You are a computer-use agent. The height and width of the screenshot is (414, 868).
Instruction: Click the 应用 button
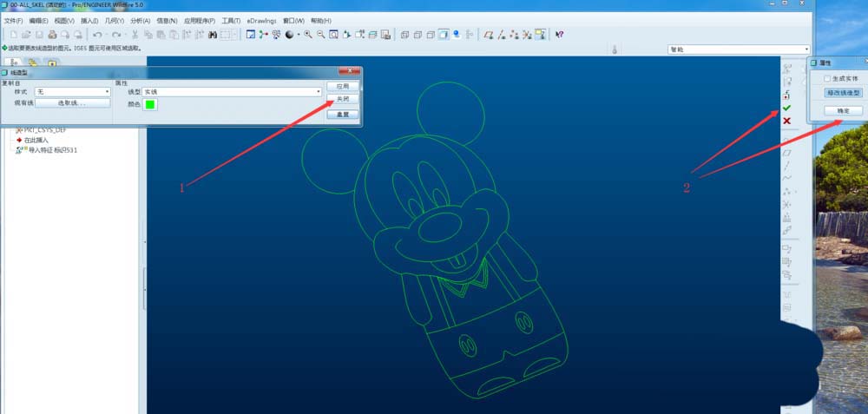343,86
